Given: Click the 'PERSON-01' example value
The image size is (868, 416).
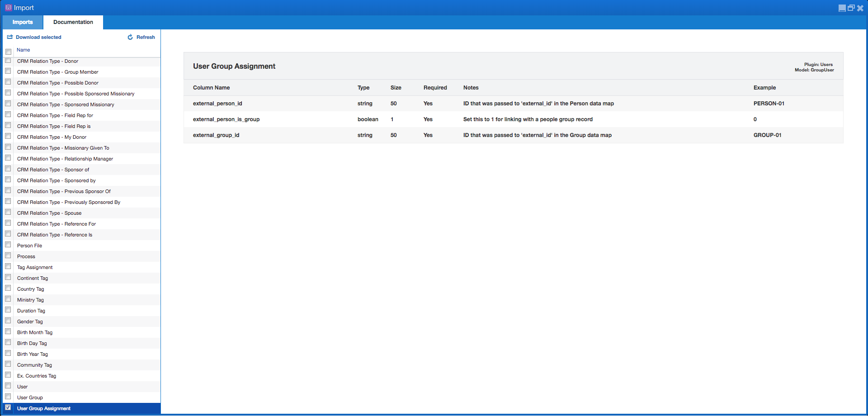Looking at the screenshot, I should (x=769, y=104).
